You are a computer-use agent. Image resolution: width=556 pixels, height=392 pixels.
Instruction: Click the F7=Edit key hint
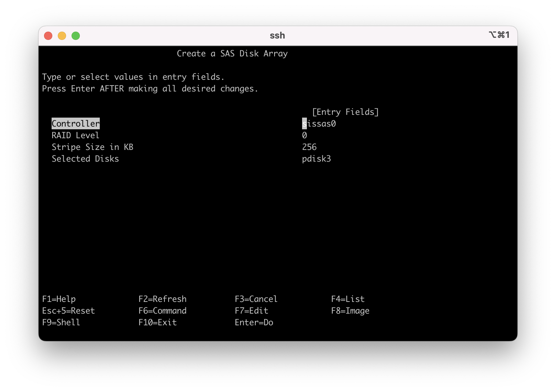252,311
